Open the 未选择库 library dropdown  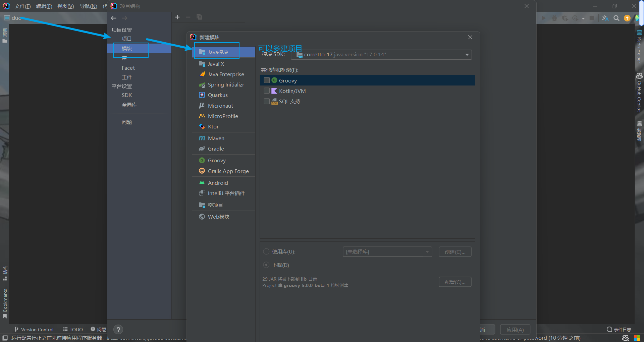coord(387,252)
